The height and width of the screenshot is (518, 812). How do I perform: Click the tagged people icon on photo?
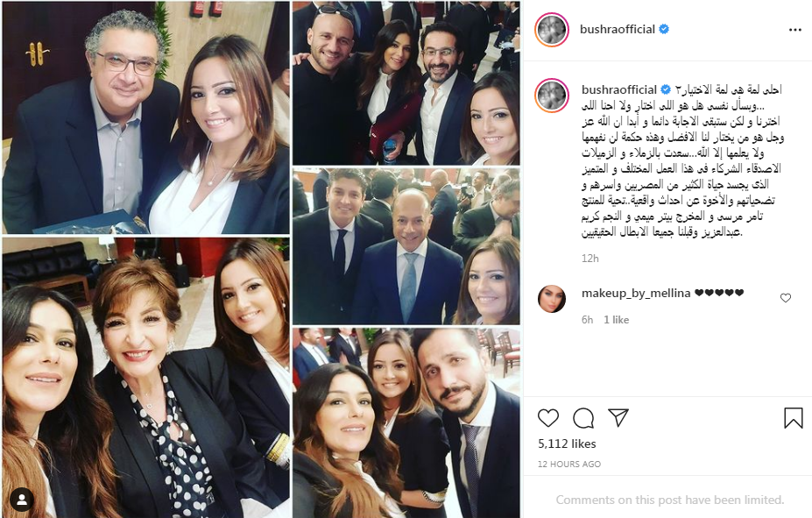22,500
